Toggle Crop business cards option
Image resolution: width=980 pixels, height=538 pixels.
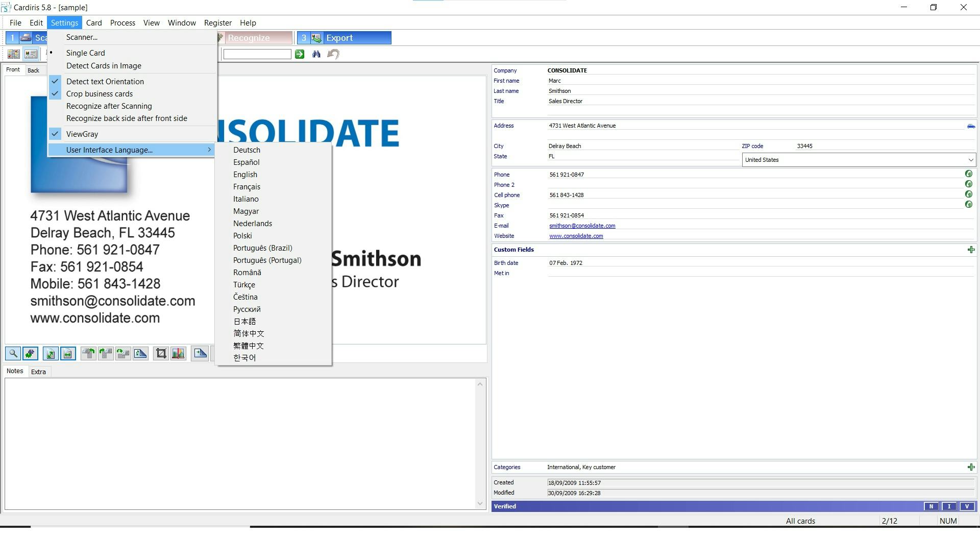(x=132, y=94)
